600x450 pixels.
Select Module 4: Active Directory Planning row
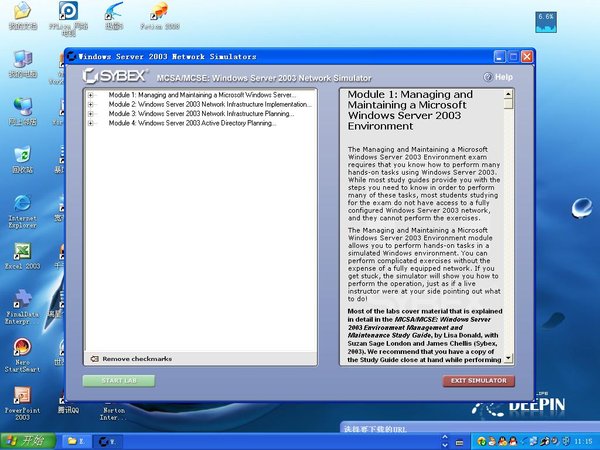(x=192, y=123)
